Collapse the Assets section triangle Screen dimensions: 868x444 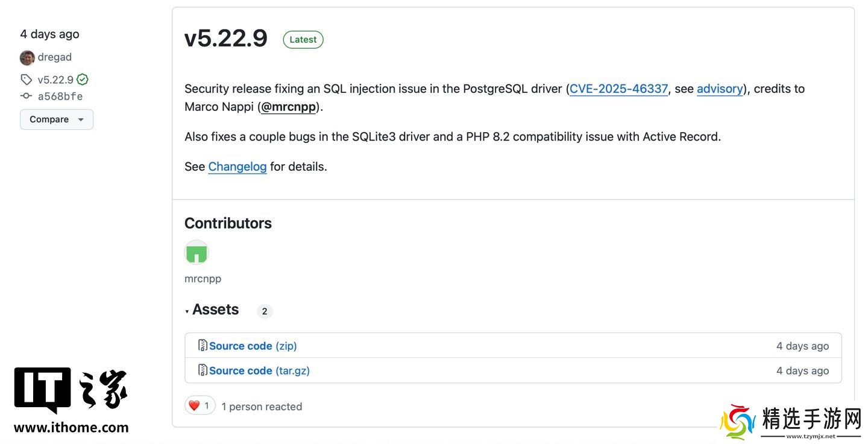pyautogui.click(x=187, y=311)
